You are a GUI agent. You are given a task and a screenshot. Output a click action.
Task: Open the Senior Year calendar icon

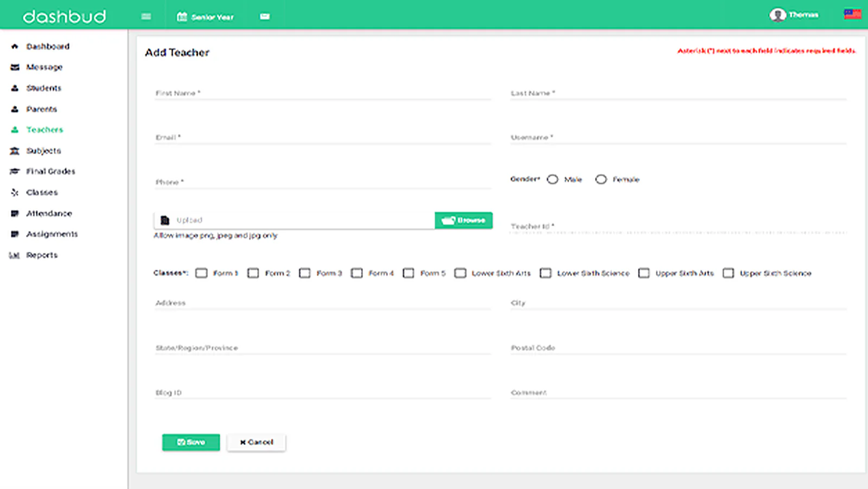[x=182, y=17]
